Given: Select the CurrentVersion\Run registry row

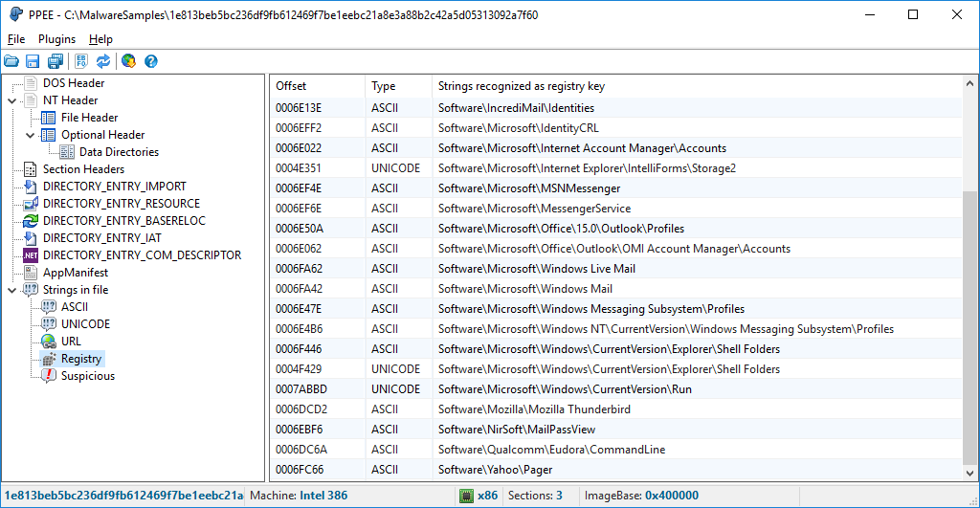Looking at the screenshot, I should pos(616,389).
